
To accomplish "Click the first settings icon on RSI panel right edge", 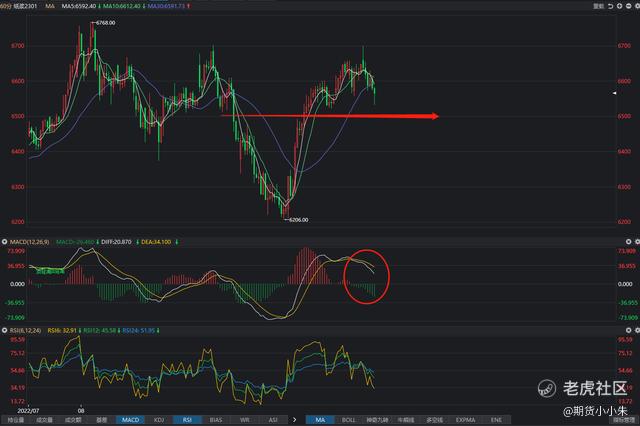I will (x=629, y=330).
